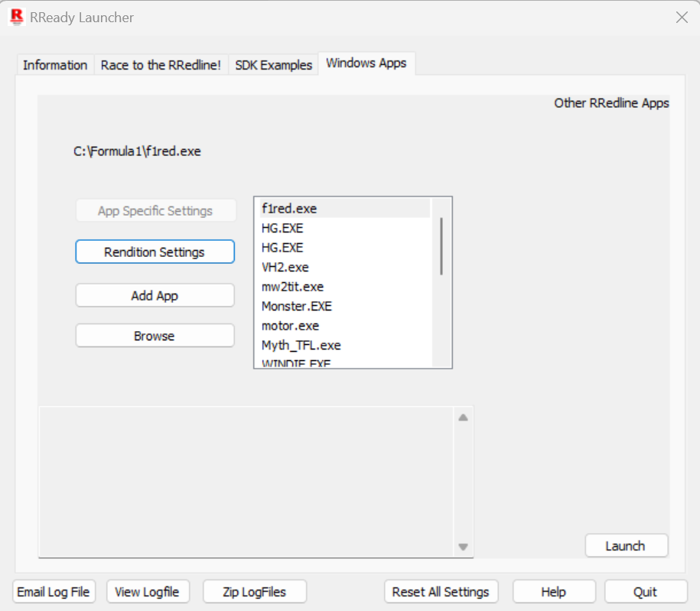Click the Add App button
This screenshot has width=700, height=611.
(155, 295)
